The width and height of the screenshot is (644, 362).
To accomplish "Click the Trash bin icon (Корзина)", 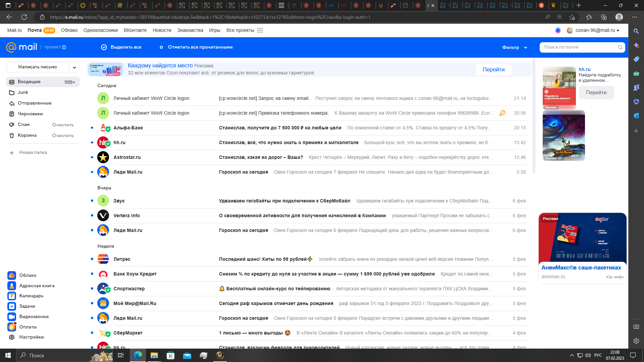I will point(12,135).
